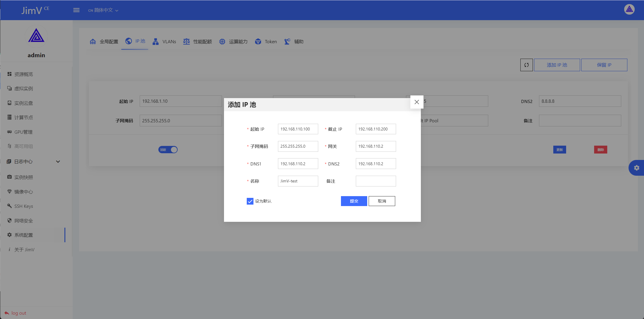Click the 高可用组 icon in sidebar
This screenshot has height=319, width=644.
[x=9, y=146]
